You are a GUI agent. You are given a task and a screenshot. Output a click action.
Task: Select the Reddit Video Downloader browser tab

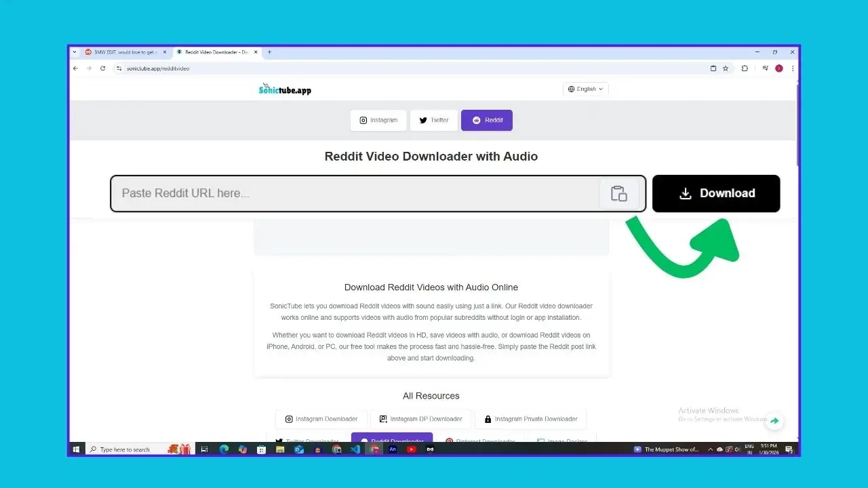pyautogui.click(x=216, y=52)
